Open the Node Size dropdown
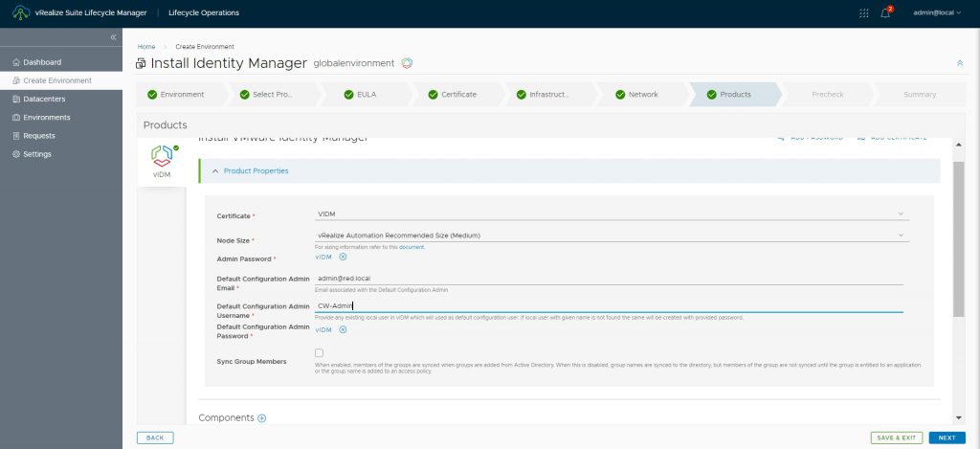The image size is (980, 449). [612, 236]
